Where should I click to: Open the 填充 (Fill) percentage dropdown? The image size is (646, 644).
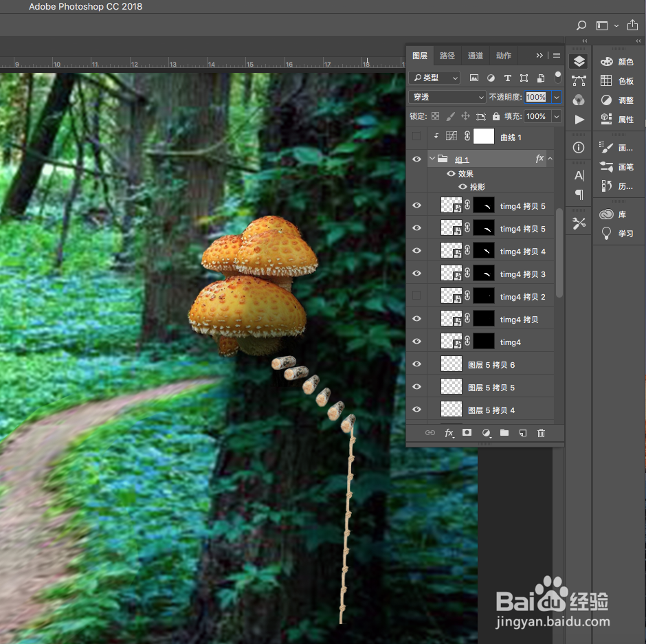557,116
